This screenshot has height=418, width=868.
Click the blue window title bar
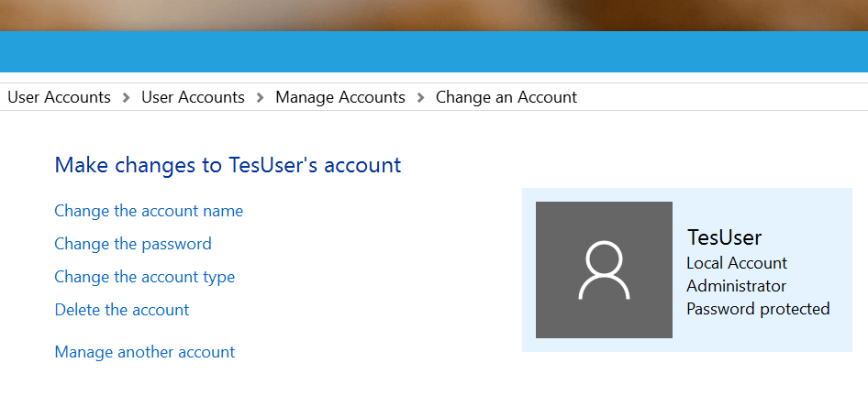[434, 51]
